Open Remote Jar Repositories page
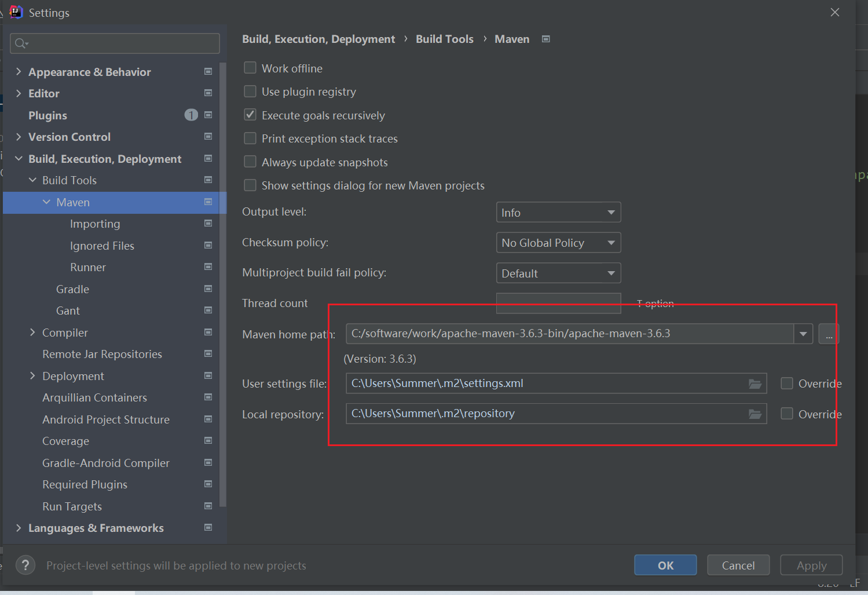 [102, 354]
